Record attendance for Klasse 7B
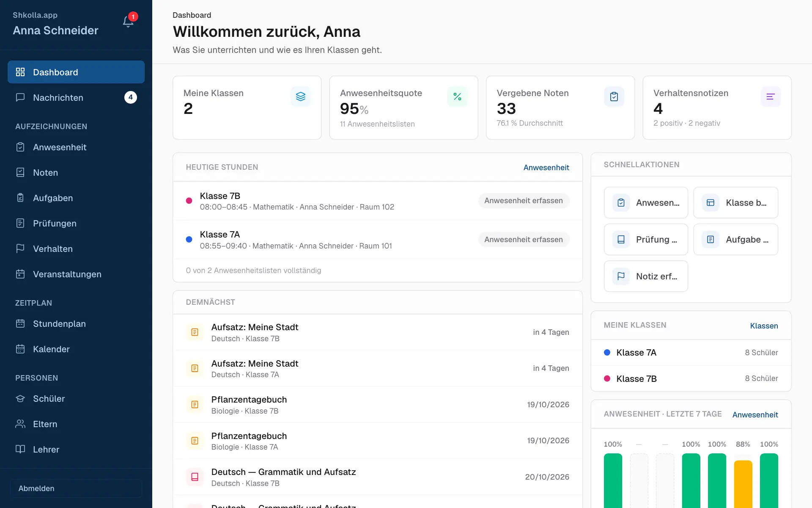 [x=524, y=201]
